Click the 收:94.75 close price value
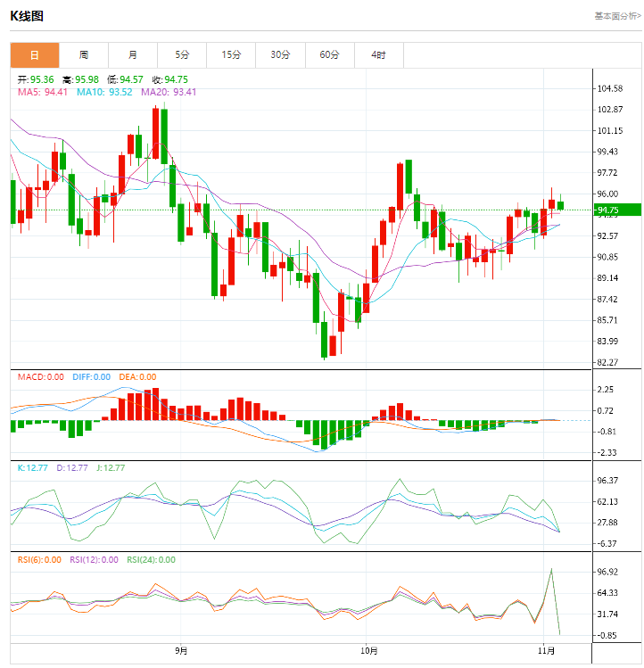 pyautogui.click(x=170, y=79)
